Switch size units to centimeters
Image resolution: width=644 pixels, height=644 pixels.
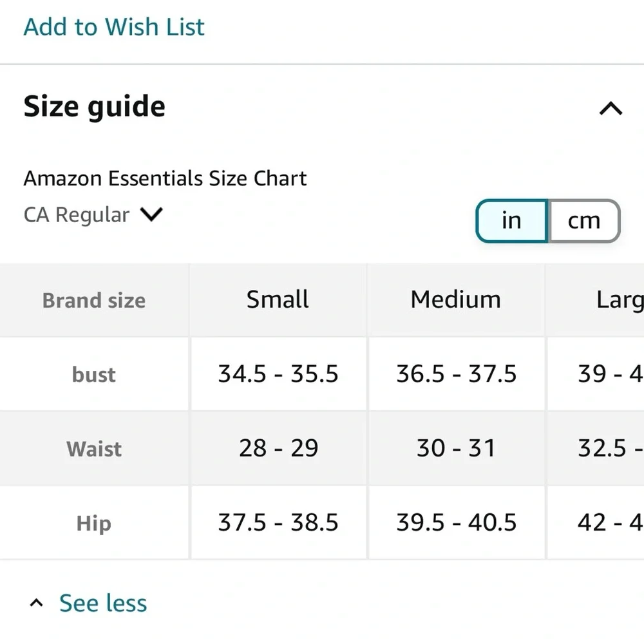(x=583, y=220)
